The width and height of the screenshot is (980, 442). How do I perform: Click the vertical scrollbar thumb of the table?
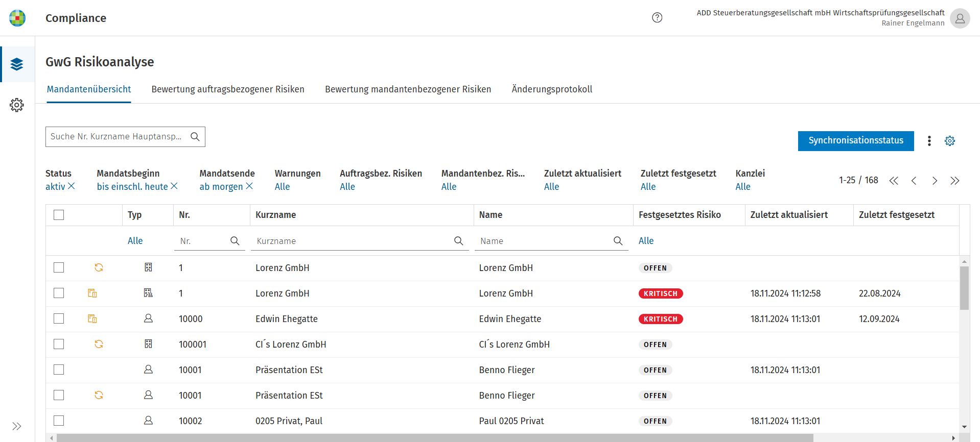[964, 288]
